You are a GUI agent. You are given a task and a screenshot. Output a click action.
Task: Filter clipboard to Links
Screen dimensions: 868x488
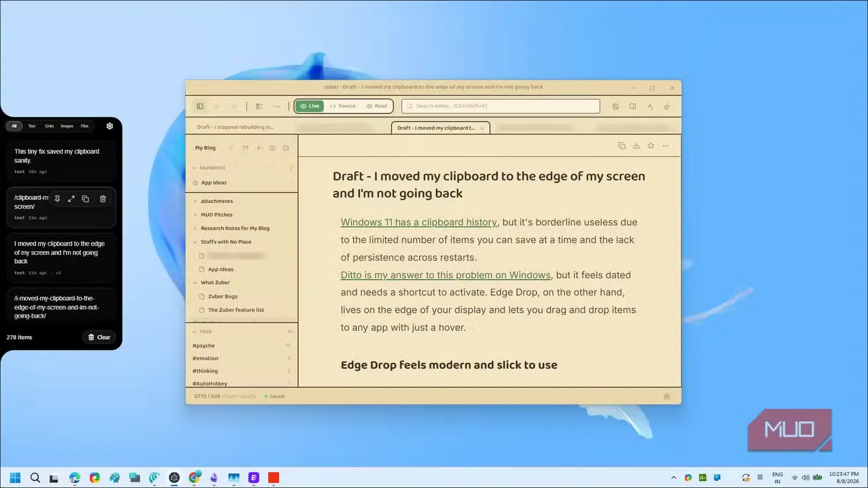tap(49, 126)
